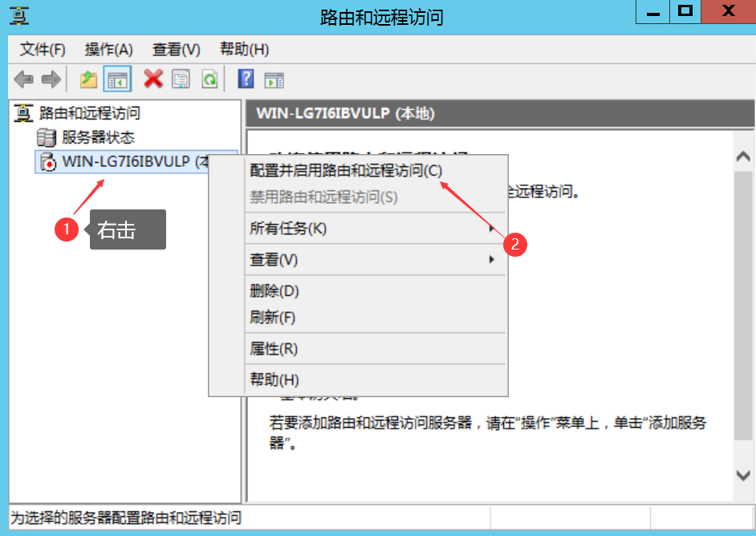Maximize the 路由和远程访问 window
This screenshot has width=756, height=536.
(x=685, y=12)
